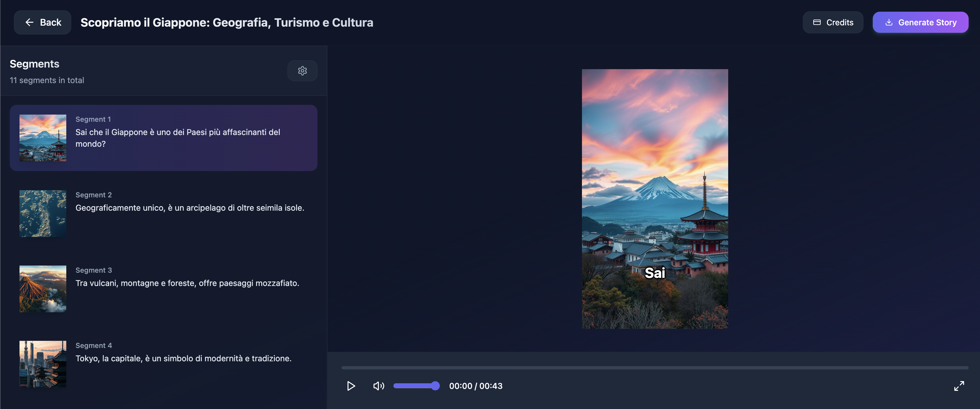Open segments settings gear icon

(302, 71)
